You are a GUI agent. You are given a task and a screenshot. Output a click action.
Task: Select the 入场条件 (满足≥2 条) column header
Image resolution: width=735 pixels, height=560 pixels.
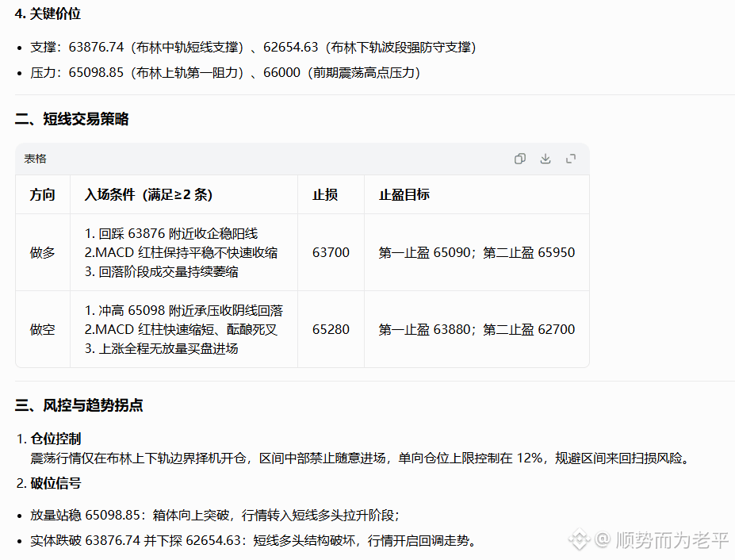[x=148, y=194]
